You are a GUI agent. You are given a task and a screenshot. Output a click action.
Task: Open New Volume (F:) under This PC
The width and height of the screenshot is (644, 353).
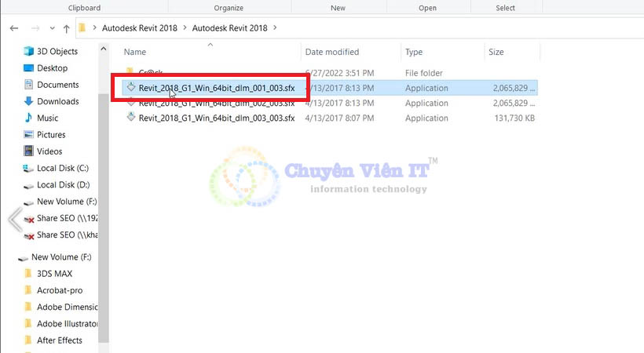point(67,202)
